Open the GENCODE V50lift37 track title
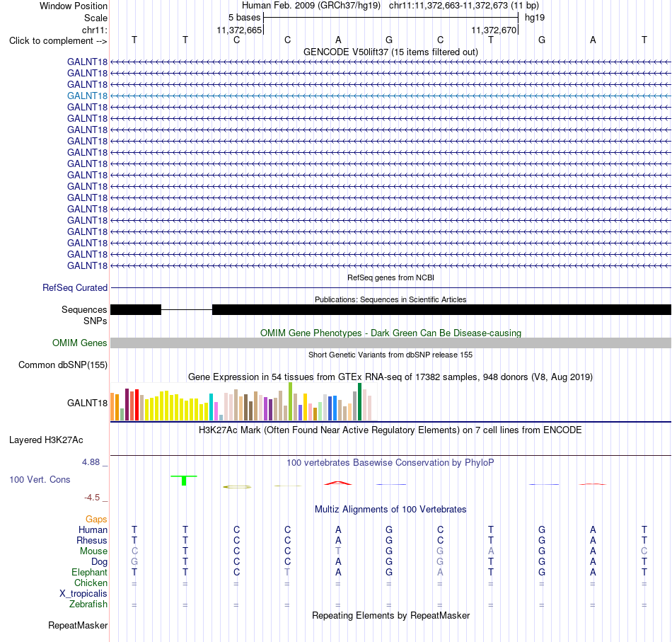 390,52
